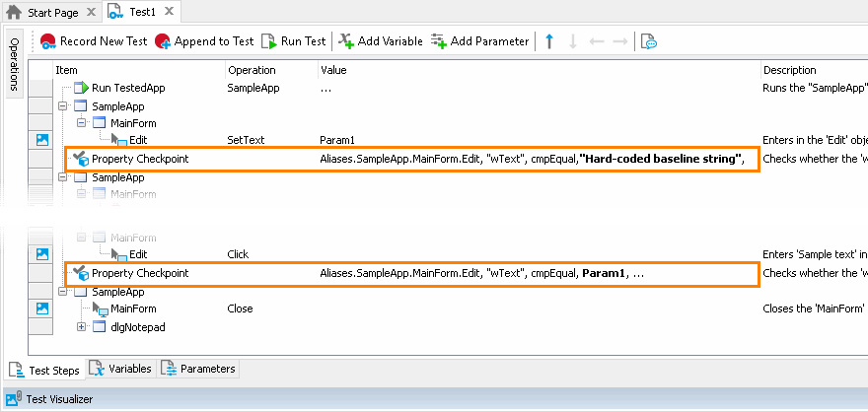868x412 pixels.
Task: Click the SetText operation cell
Action: 246,141
